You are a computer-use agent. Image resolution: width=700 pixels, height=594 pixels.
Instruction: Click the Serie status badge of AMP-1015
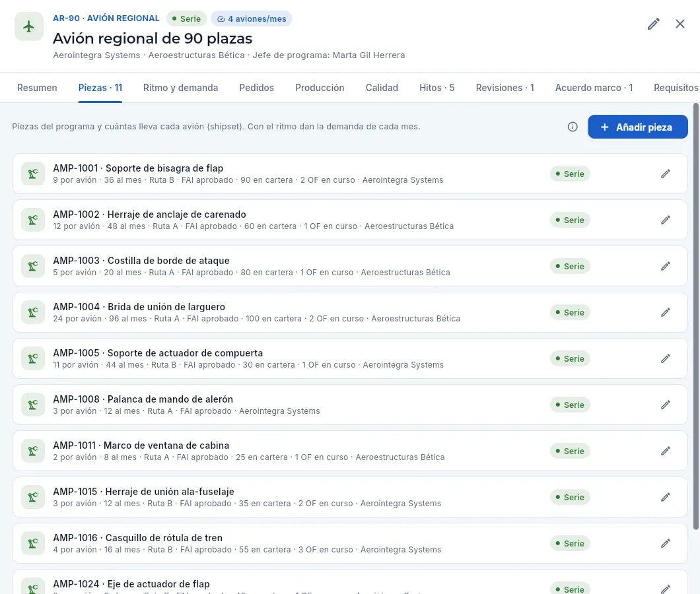click(570, 497)
